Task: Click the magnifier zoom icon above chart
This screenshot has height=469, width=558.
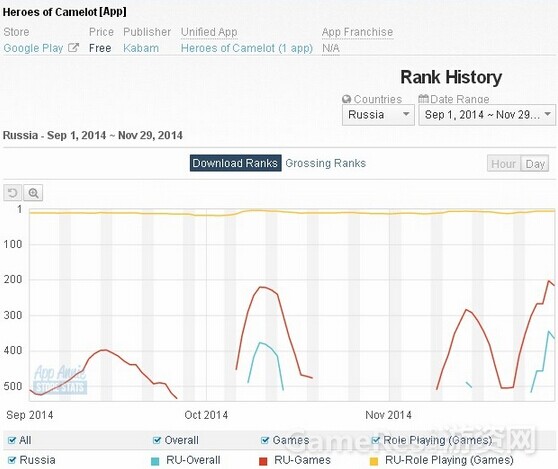Action: point(33,193)
